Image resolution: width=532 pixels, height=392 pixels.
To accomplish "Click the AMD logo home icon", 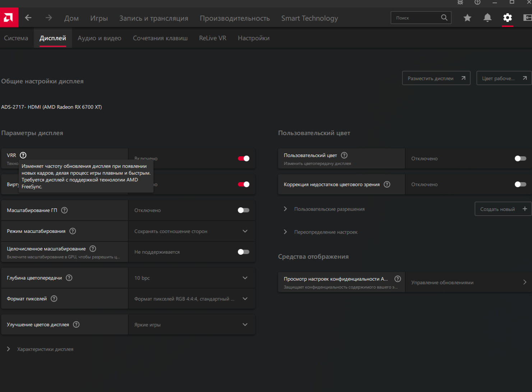I will [9, 17].
